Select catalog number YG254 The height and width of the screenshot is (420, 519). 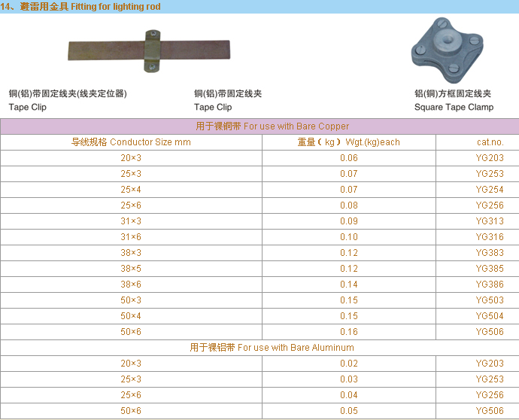click(490, 190)
